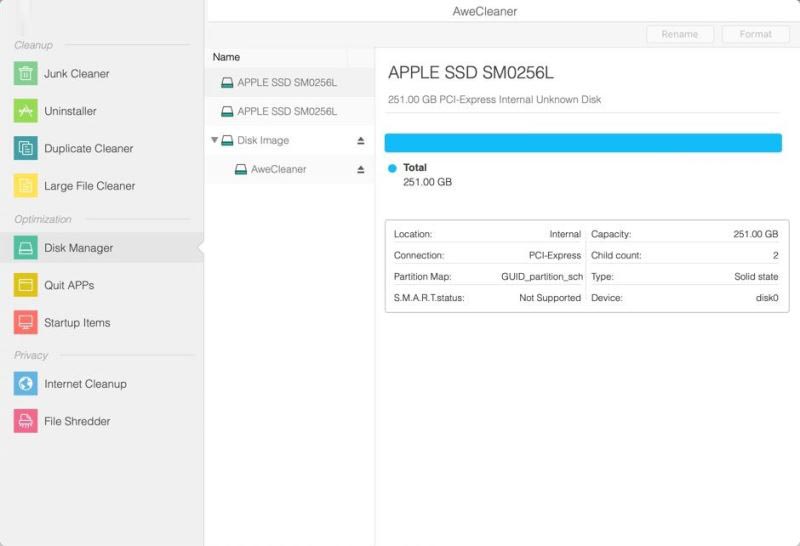Viewport: 800px width, 546px height.
Task: Collapse the Disk Image tree node
Action: [x=215, y=140]
